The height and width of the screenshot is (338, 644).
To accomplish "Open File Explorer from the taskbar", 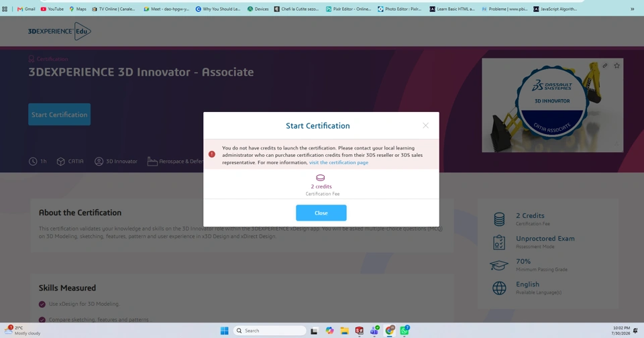I will [344, 331].
